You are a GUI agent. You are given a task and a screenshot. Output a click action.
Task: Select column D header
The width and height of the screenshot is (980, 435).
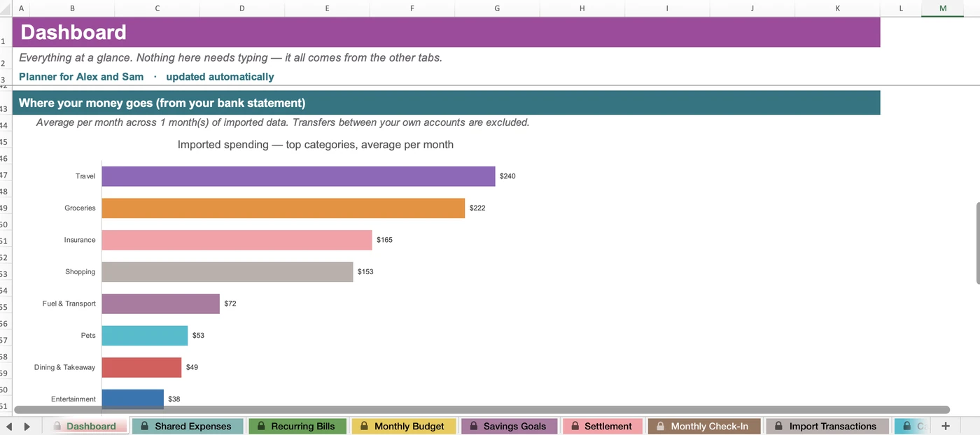[242, 8]
